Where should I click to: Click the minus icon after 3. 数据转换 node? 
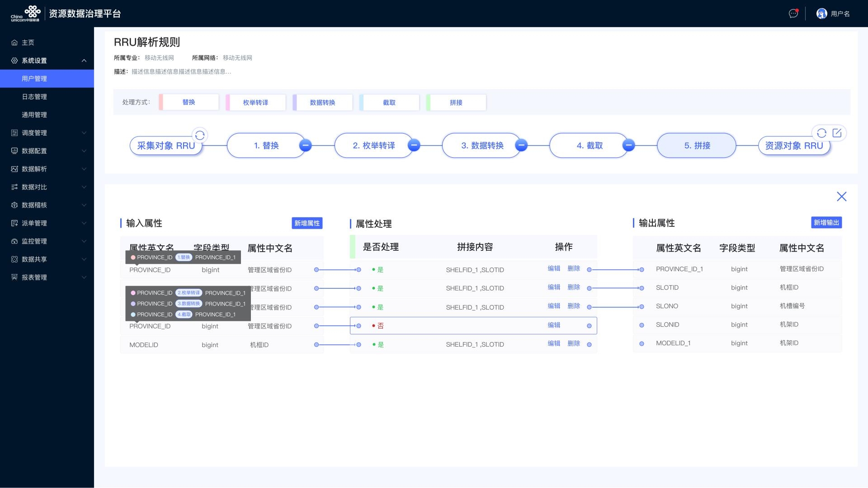(522, 146)
